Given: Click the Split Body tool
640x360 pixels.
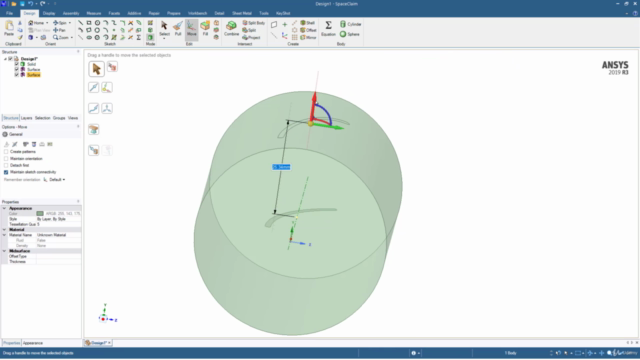Looking at the screenshot, I should click(x=254, y=23).
